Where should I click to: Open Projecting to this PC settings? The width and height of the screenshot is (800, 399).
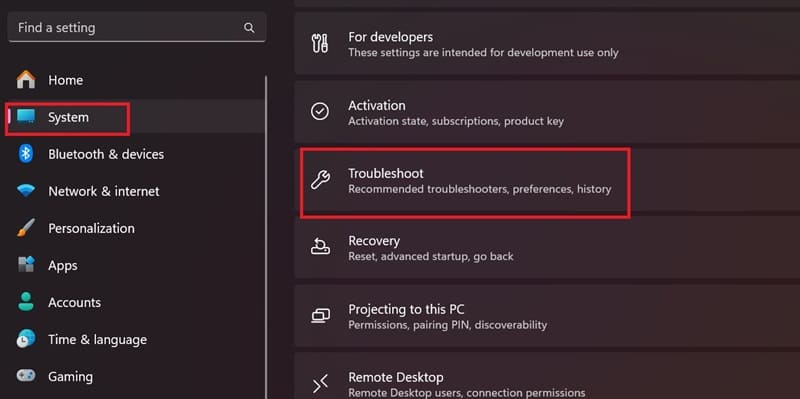[547, 316]
